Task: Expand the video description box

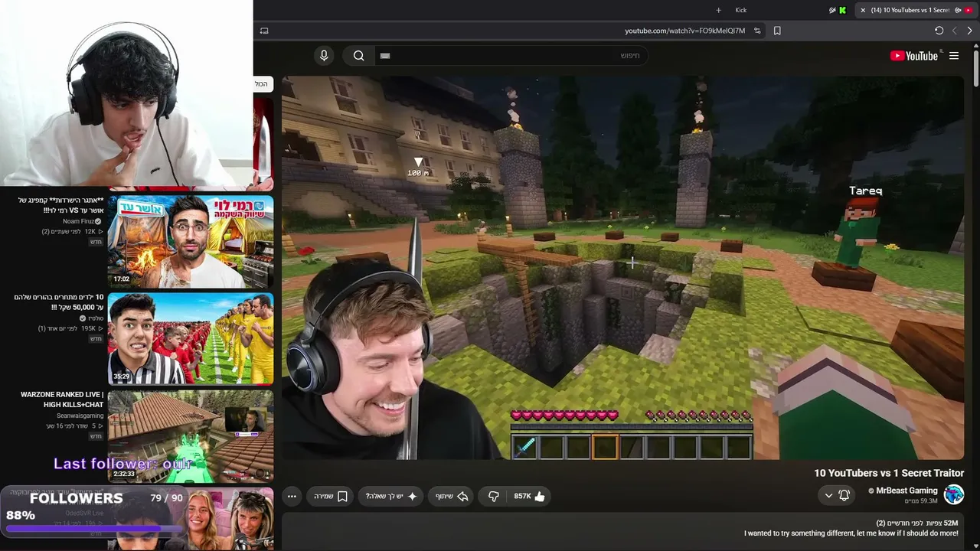Action: click(x=622, y=531)
